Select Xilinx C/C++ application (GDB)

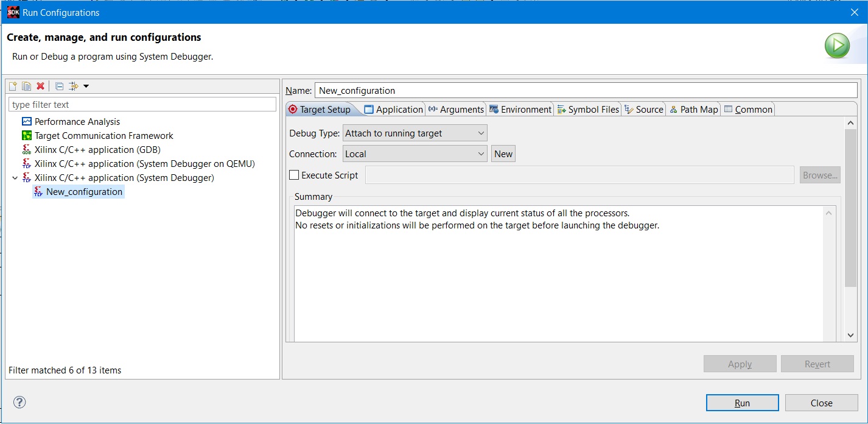97,150
